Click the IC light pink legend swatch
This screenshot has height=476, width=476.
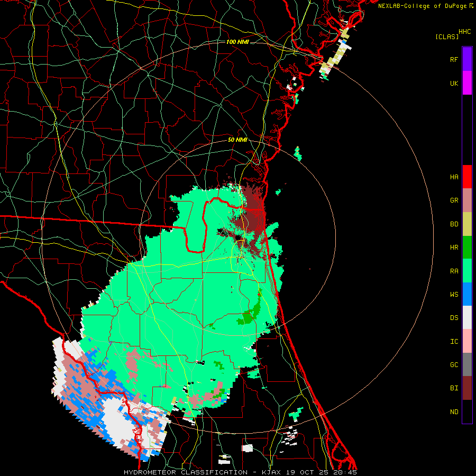[467, 341]
